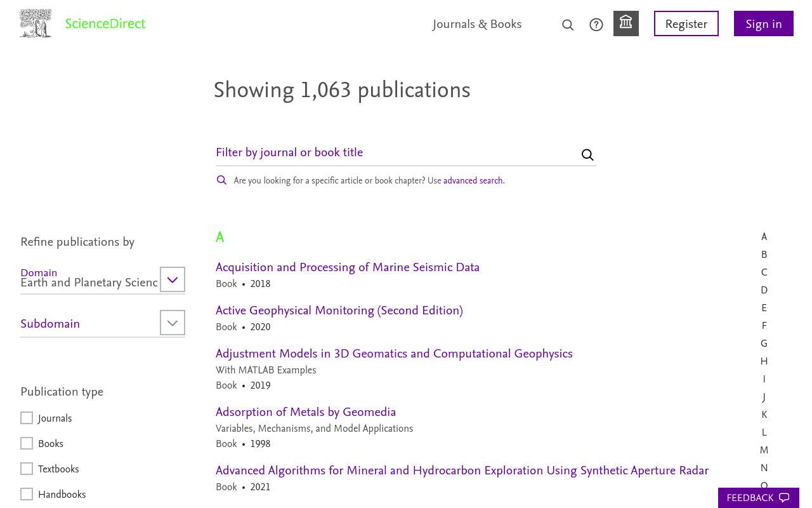Check the Handbooks checkbox
812x508 pixels.
[27, 494]
